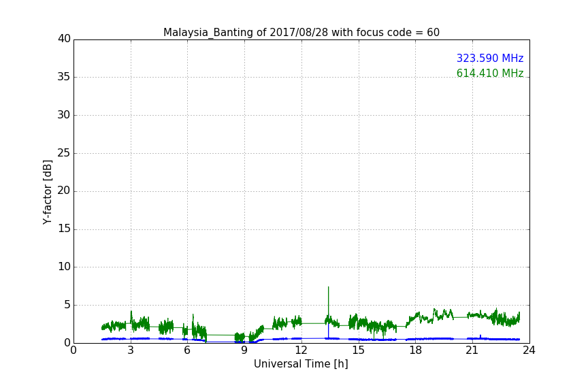Click the x-axis tick label '24'
This screenshot has width=588, height=392.
(529, 350)
